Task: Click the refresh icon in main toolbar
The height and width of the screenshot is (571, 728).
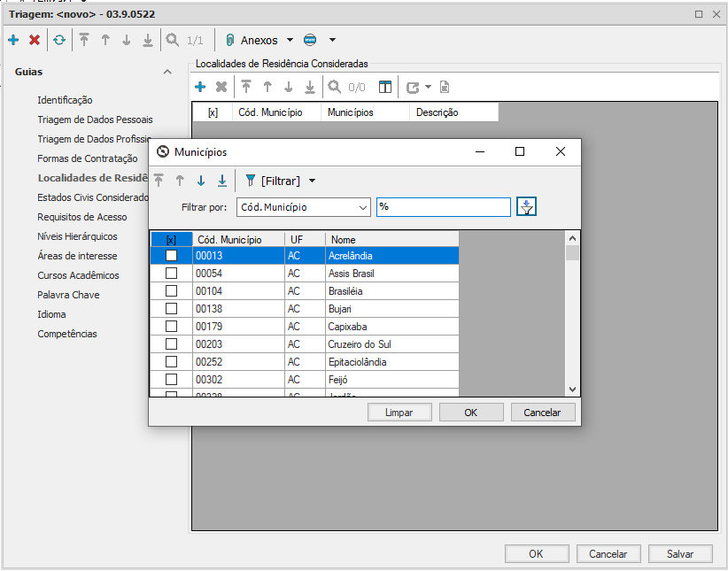Action: coord(59,40)
